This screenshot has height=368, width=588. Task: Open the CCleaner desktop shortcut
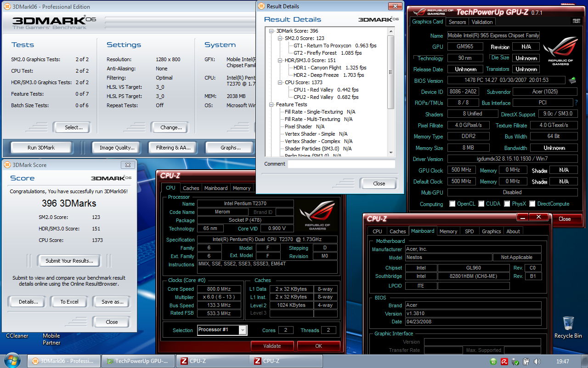click(x=17, y=336)
